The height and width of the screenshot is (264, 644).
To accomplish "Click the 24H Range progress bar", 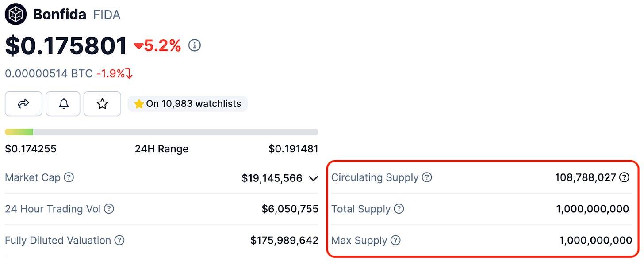I will (161, 132).
